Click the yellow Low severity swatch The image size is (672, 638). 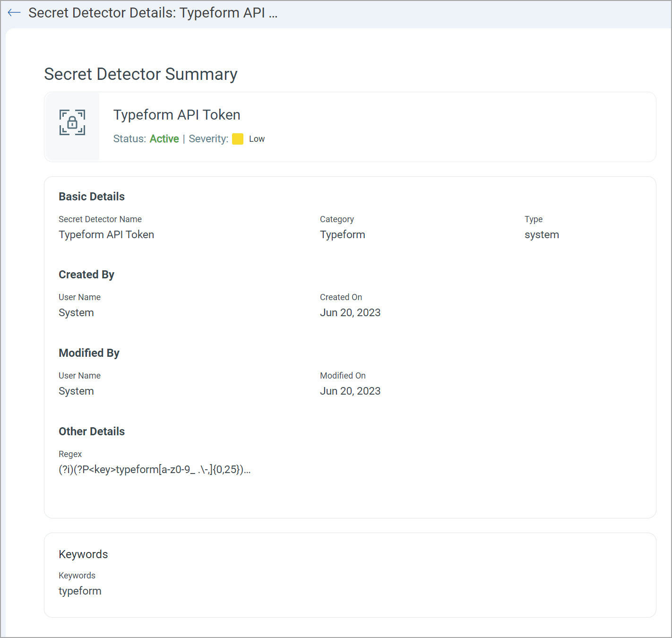point(238,139)
